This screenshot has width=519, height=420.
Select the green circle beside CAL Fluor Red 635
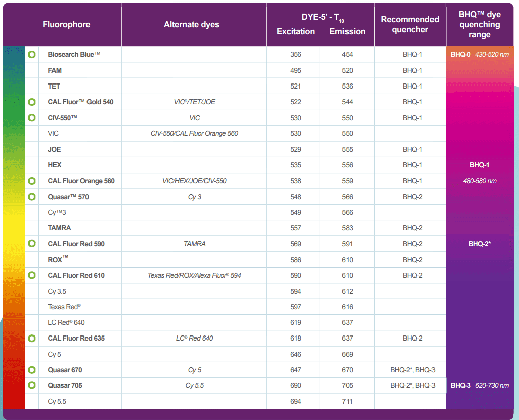coord(32,338)
